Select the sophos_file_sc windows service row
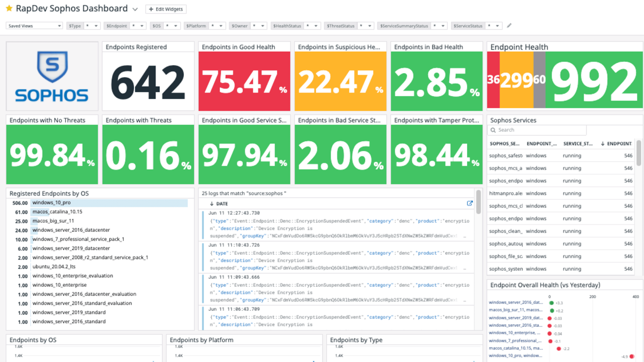This screenshot has height=362, width=644. tap(561, 256)
